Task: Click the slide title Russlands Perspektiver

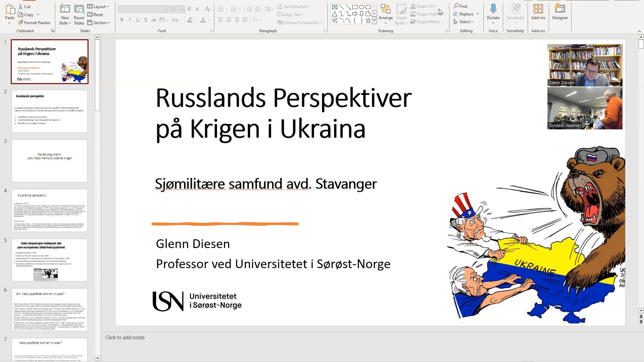Action: [x=284, y=113]
